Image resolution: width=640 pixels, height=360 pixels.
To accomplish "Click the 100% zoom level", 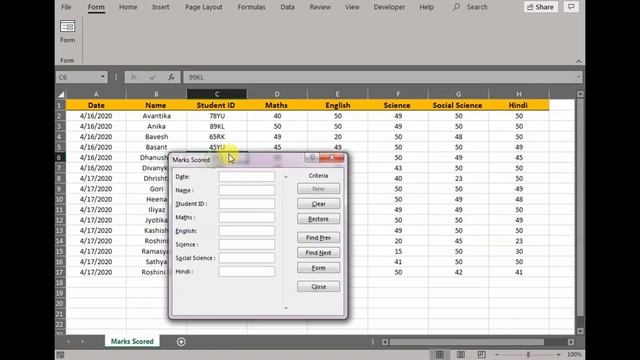I will click(x=574, y=355).
